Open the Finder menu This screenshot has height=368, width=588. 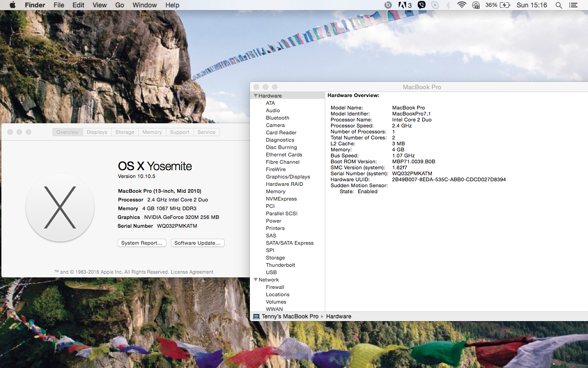[35, 5]
